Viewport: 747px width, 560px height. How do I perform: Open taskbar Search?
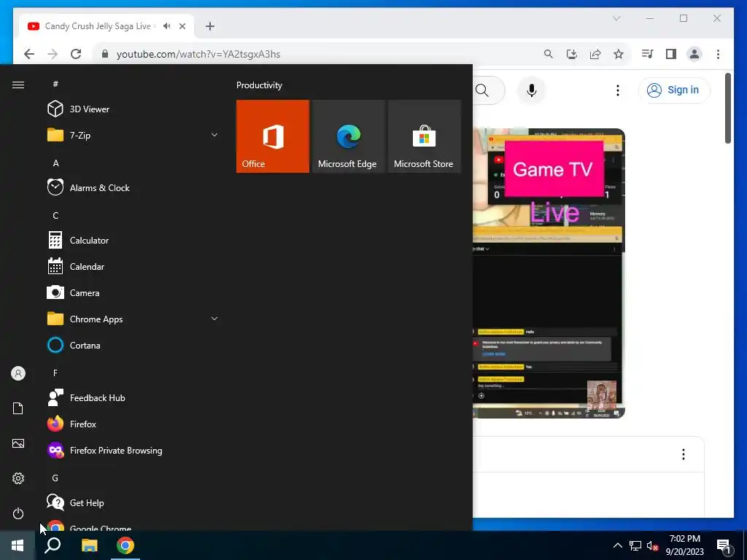click(x=53, y=545)
